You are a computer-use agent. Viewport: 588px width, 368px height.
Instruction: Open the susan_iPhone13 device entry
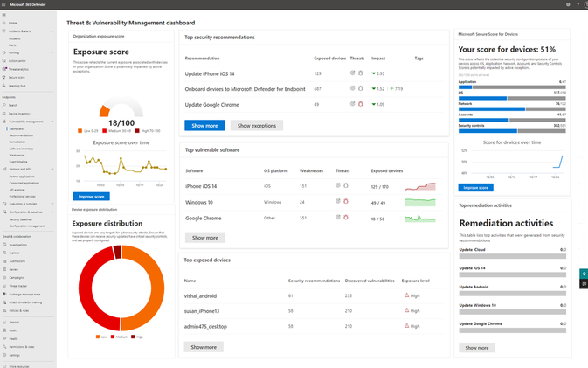201,311
